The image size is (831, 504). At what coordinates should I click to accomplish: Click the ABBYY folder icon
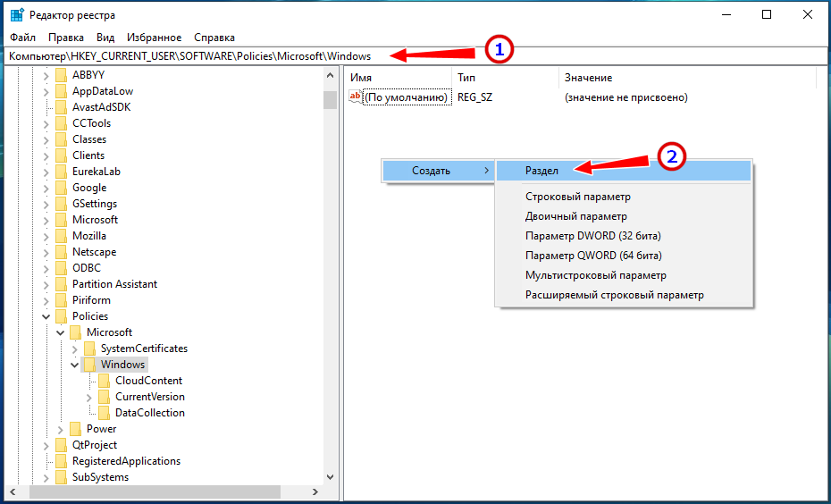point(61,75)
